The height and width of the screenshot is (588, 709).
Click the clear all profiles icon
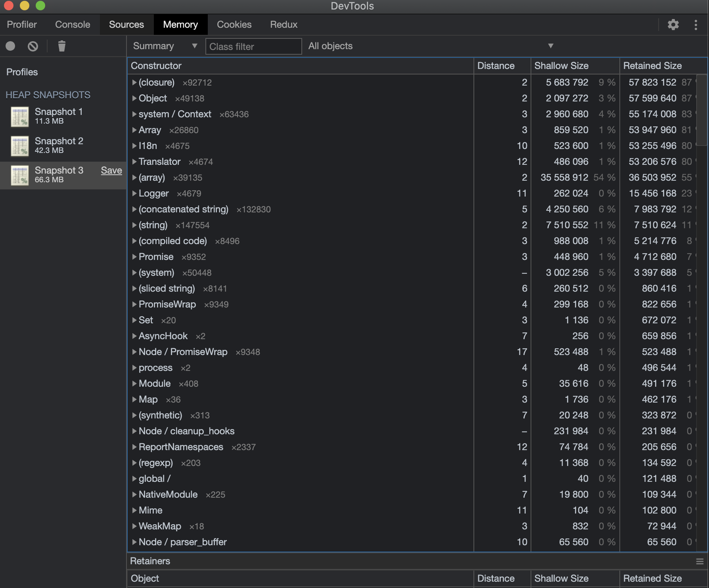click(x=33, y=46)
